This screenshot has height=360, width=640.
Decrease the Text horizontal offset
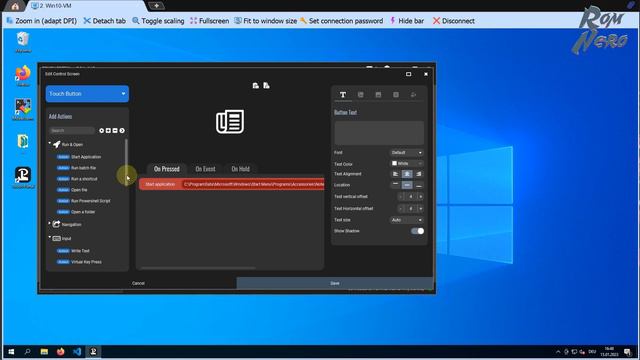click(x=401, y=209)
